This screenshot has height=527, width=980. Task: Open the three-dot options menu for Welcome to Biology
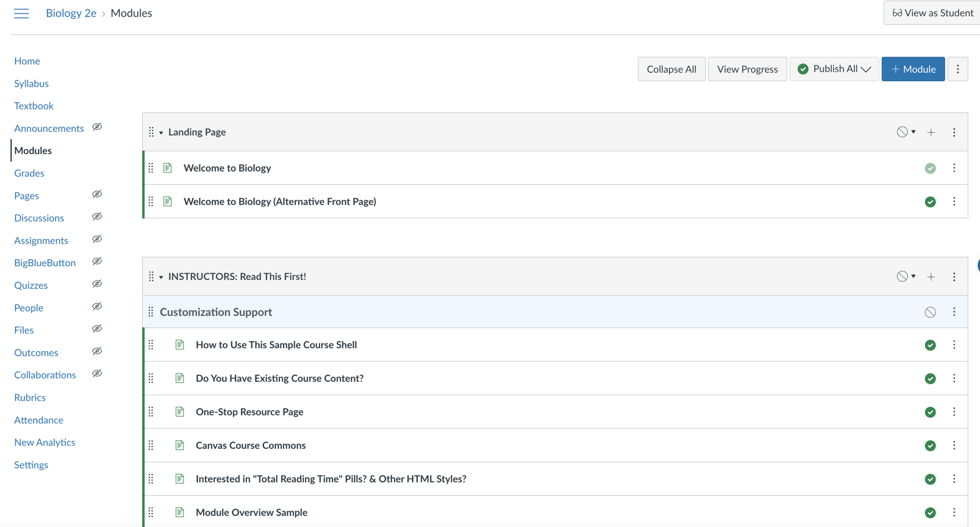pos(954,168)
